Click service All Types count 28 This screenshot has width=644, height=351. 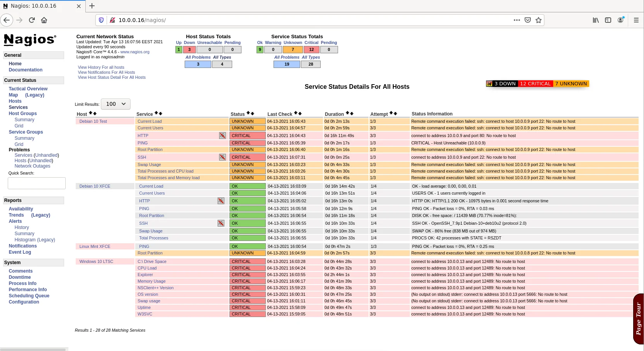(x=311, y=64)
